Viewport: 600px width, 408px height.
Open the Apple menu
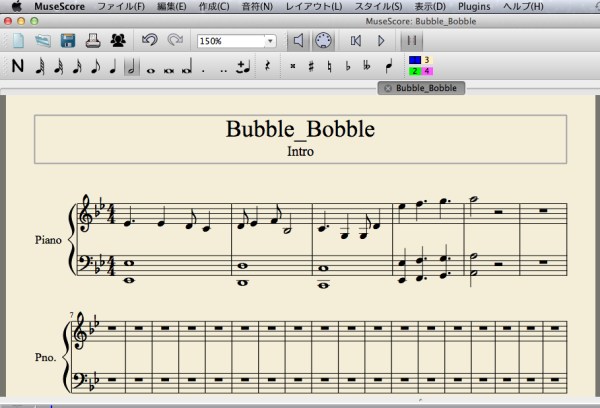16,6
